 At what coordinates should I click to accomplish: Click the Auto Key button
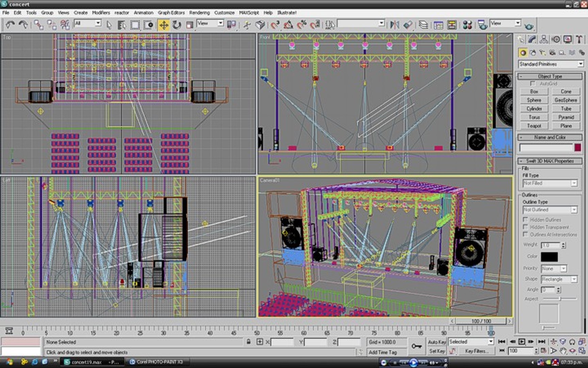coord(437,342)
